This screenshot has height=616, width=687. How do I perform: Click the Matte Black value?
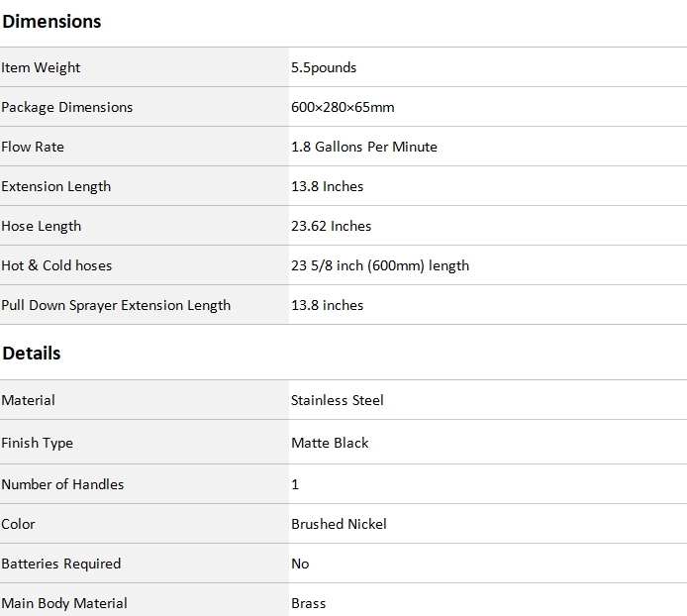[330, 443]
